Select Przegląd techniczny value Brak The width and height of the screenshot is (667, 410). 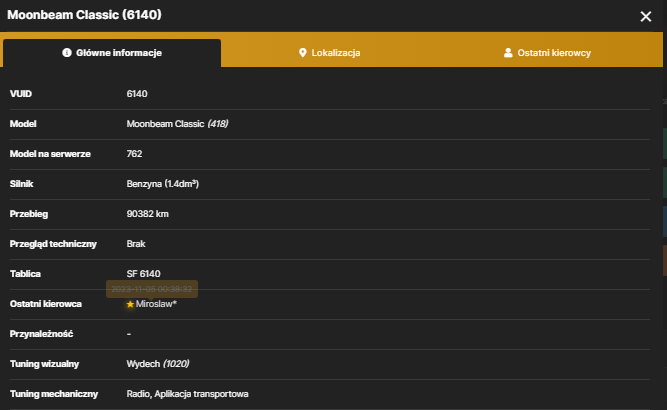pos(136,244)
